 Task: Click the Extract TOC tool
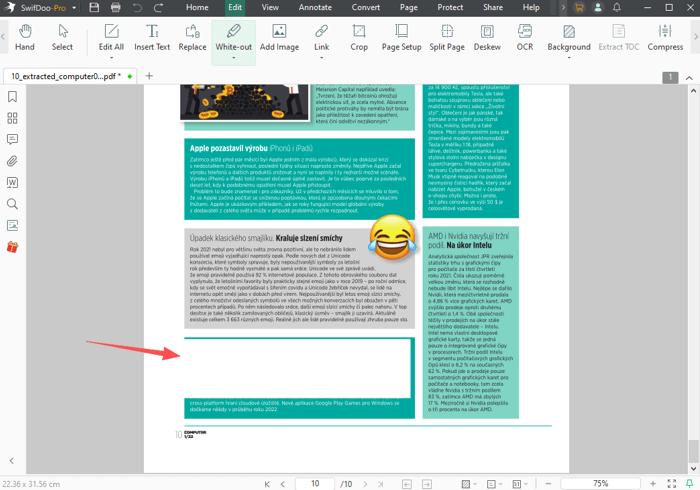click(x=619, y=38)
